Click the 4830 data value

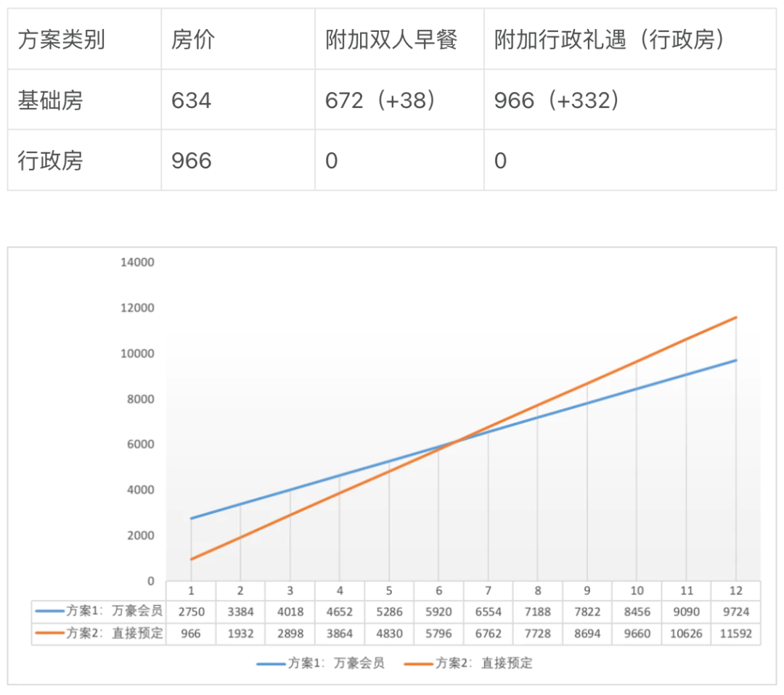(x=389, y=634)
